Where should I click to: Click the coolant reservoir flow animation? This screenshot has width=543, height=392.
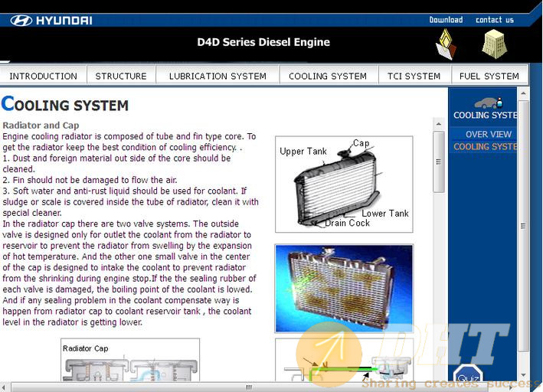344,360
